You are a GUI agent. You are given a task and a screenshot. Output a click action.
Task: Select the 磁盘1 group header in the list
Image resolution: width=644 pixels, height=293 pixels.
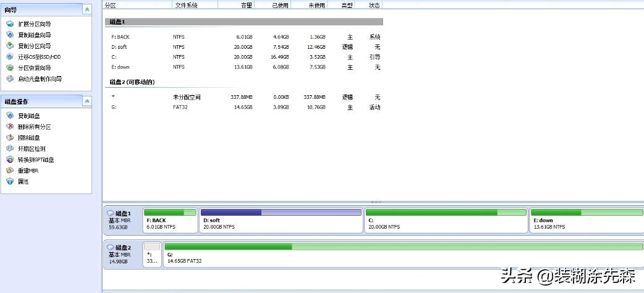point(244,22)
